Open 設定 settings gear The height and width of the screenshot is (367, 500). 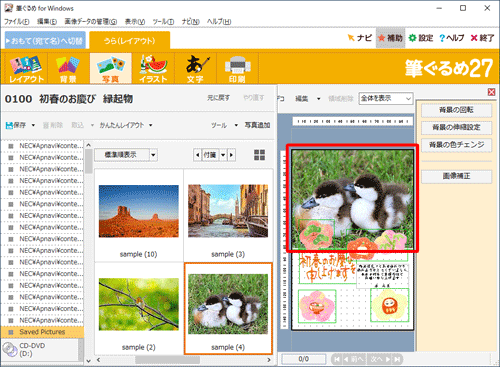(421, 38)
